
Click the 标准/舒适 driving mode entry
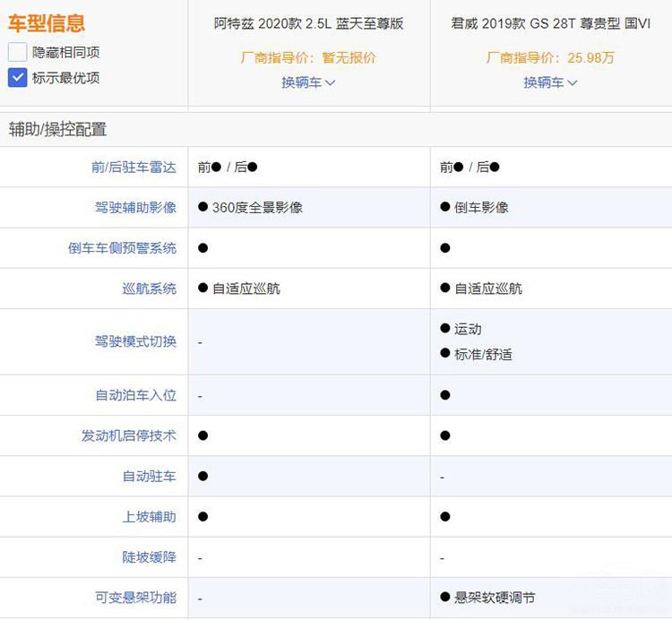tap(476, 354)
